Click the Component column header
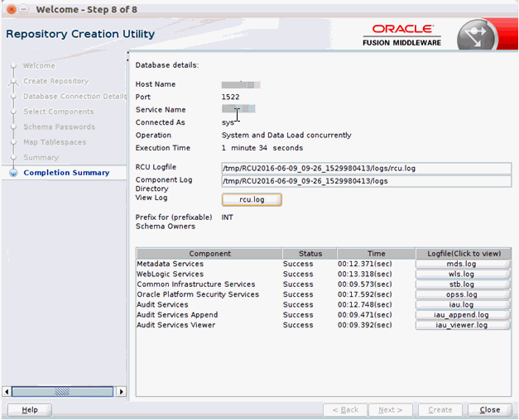519x420 pixels. 209,254
